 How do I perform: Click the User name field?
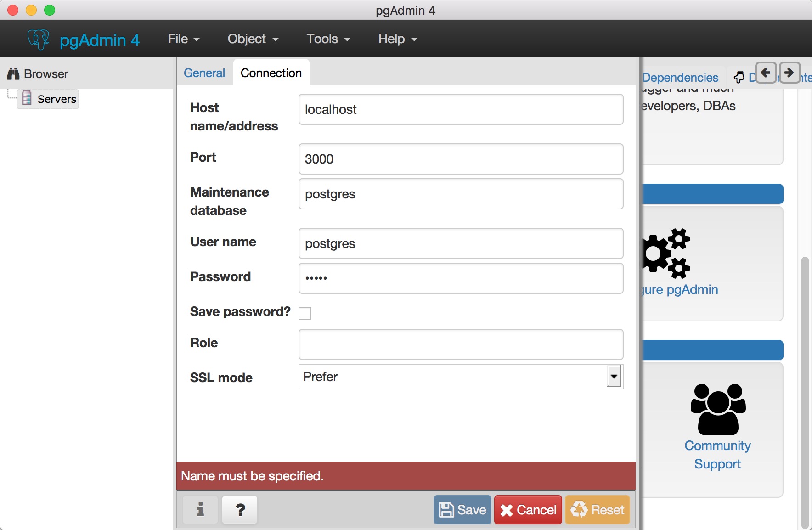pos(461,243)
